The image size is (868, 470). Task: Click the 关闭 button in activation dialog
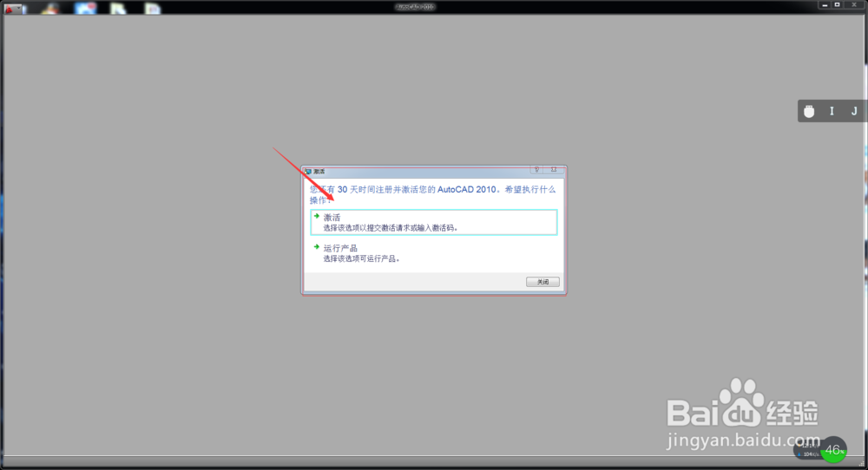pos(542,282)
